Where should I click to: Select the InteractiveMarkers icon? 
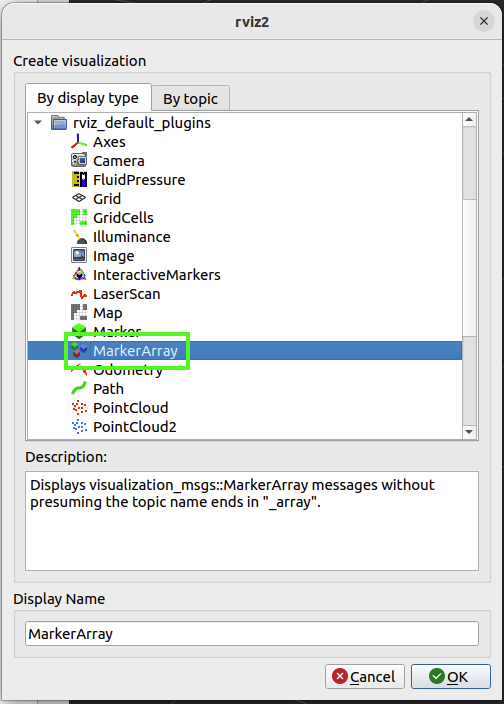point(79,274)
